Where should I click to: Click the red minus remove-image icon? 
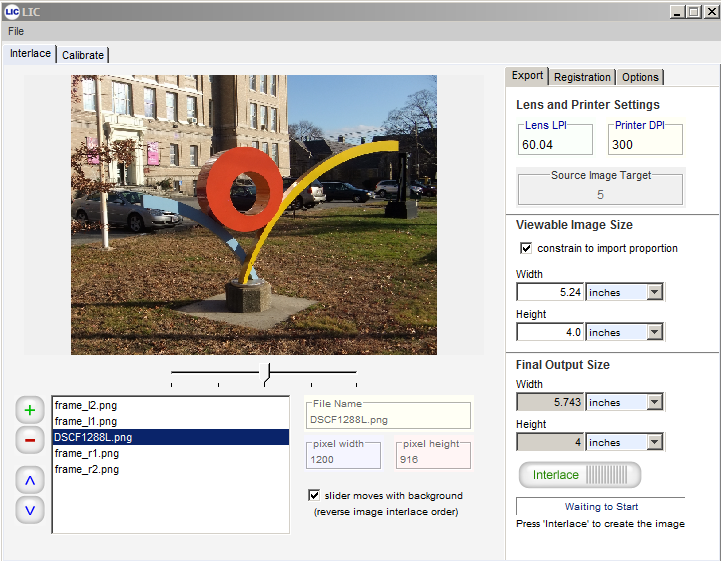click(x=30, y=440)
